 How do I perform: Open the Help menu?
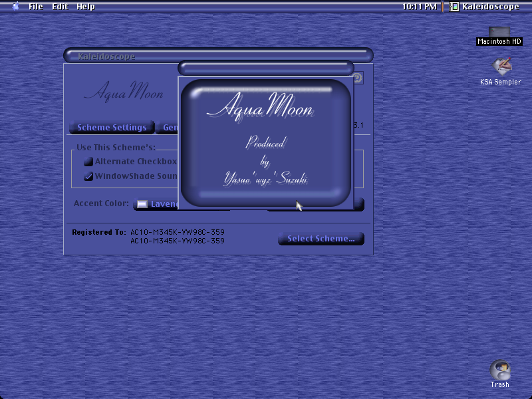86,7
